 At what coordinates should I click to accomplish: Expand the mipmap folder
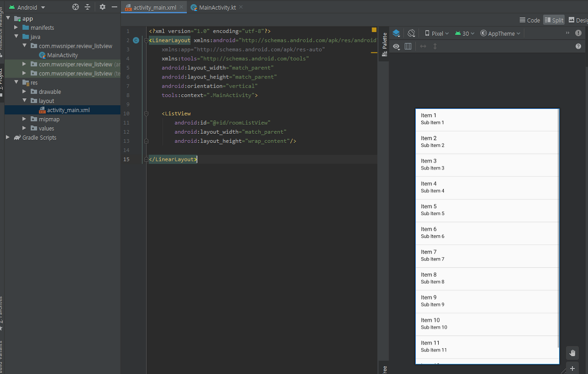pyautogui.click(x=24, y=119)
